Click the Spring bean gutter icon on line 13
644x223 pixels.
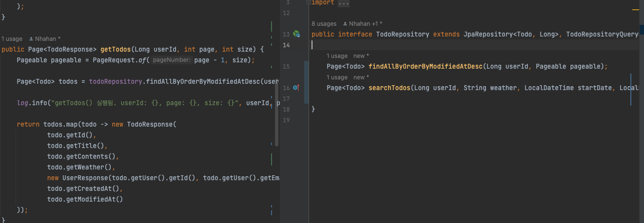[296, 34]
